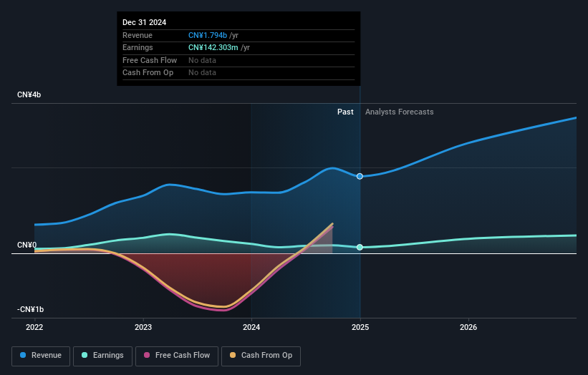This screenshot has width=588, height=375.
Task: Click the CN¥1.794b revenue value
Action: [208, 35]
